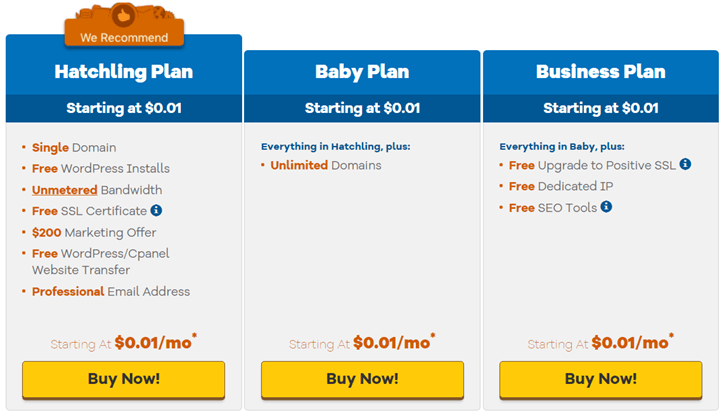This screenshot has height=415, width=722.
Task: Open the Unmetered bandwidth link
Action: (x=64, y=190)
